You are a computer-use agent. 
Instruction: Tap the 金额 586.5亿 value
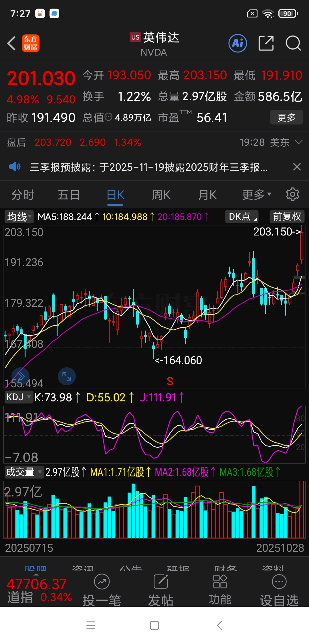pyautogui.click(x=268, y=97)
